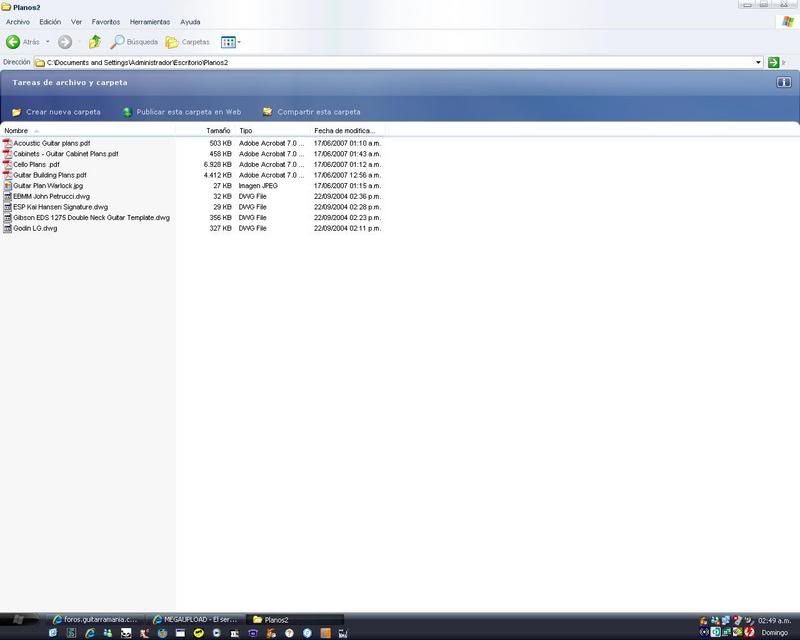Select ESP Kai Hansen Signature.dwg
The image size is (800, 640).
[61, 207]
